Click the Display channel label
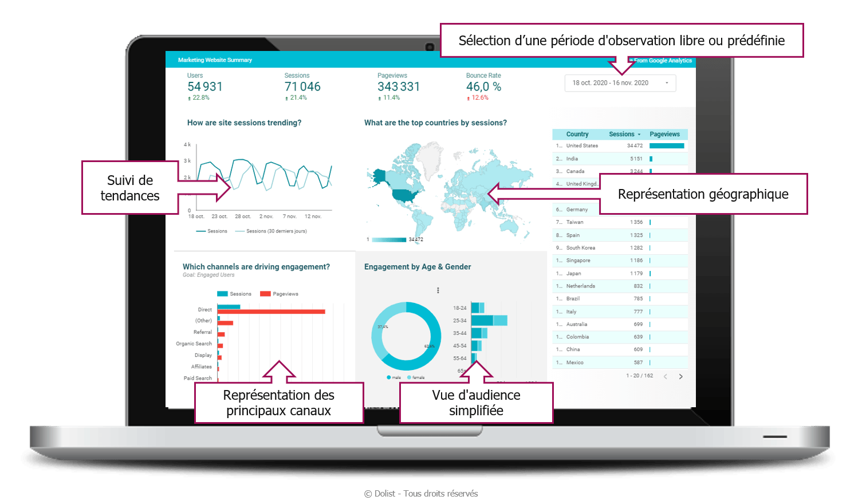 coord(203,355)
